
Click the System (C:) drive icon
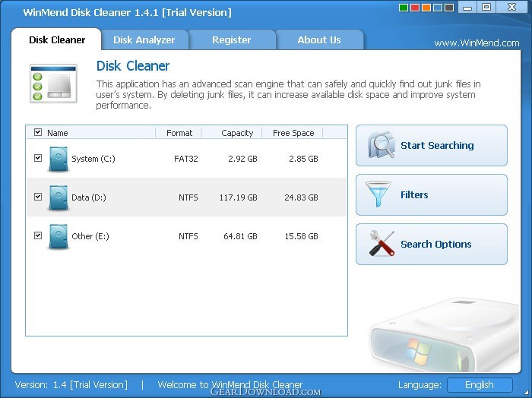(59, 159)
